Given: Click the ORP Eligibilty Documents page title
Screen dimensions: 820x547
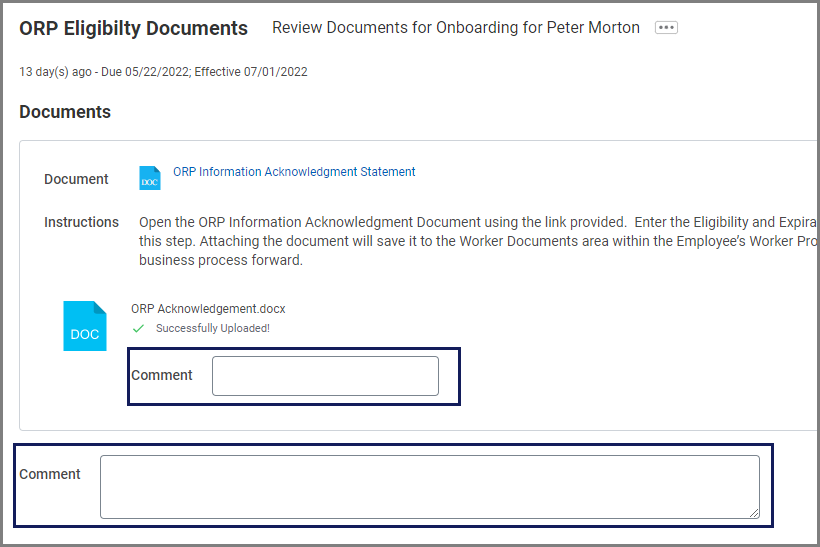Looking at the screenshot, I should tap(133, 29).
